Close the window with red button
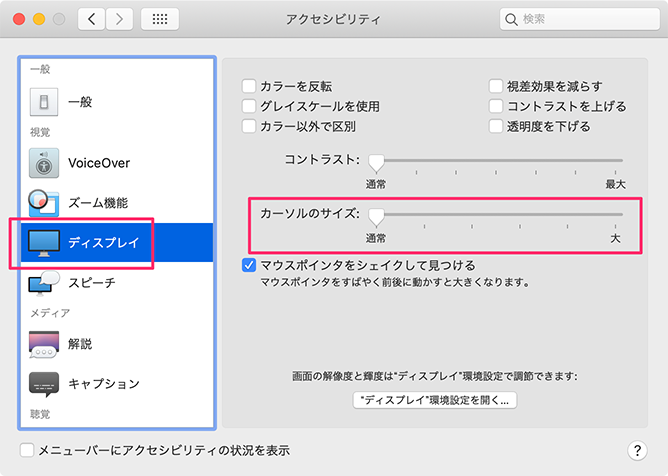 (19, 19)
